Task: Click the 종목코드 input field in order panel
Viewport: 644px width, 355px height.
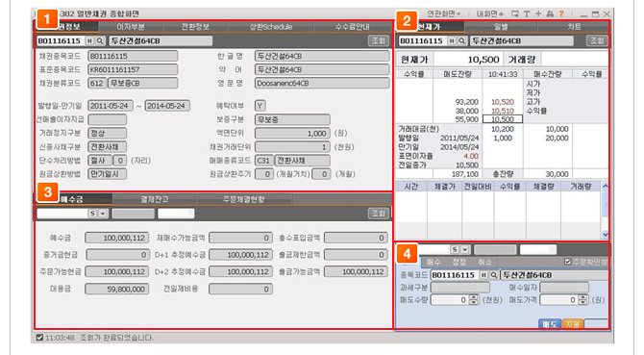Action: tap(455, 275)
